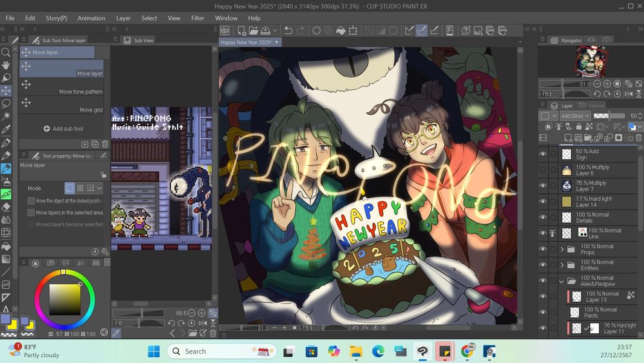644x363 pixels.
Task: Open the Filter menu
Action: [x=198, y=18]
